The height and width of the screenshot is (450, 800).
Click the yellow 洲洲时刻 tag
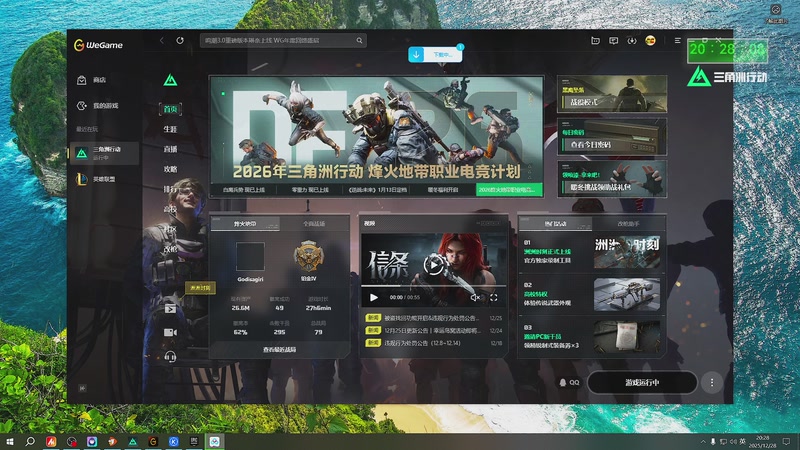[200, 288]
